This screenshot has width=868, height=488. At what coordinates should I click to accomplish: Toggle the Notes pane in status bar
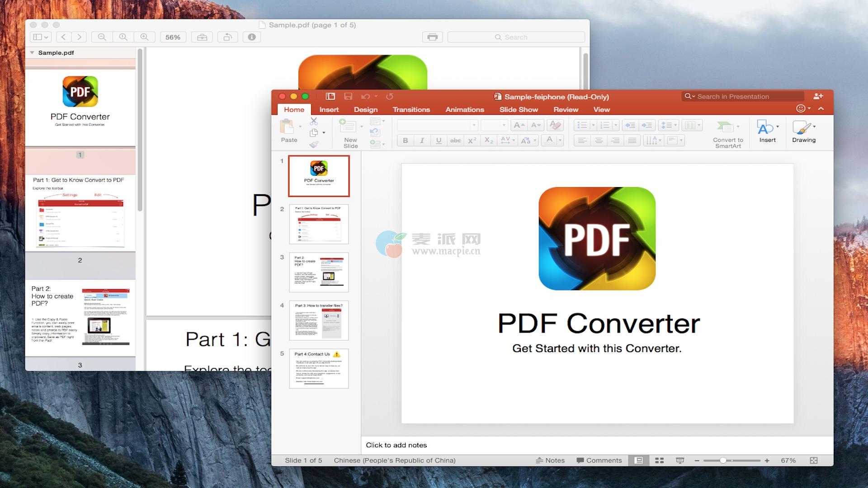[550, 460]
